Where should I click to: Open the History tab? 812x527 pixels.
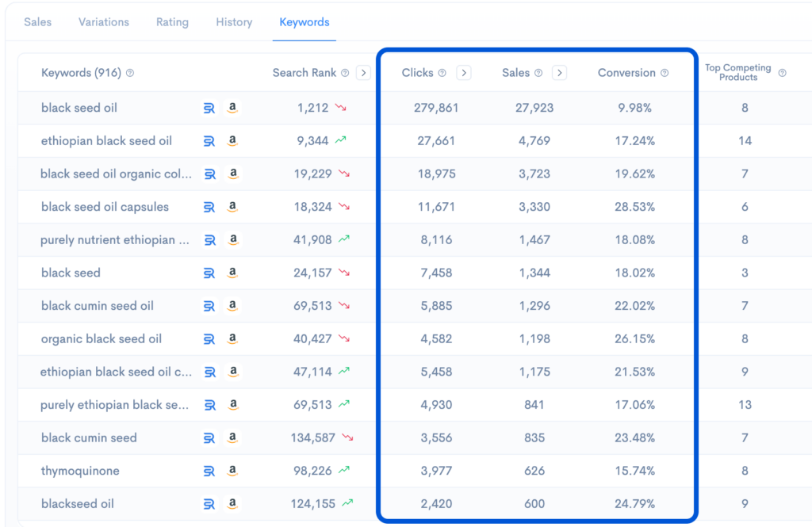(234, 22)
